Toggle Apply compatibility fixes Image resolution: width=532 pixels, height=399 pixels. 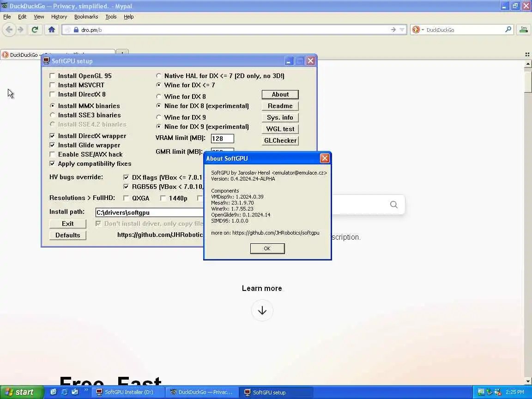pyautogui.click(x=52, y=163)
